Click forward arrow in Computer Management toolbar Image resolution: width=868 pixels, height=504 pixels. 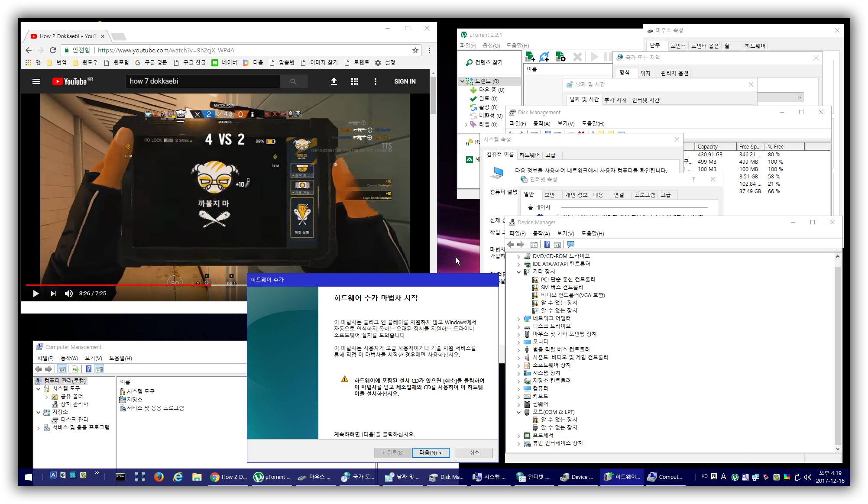49,369
